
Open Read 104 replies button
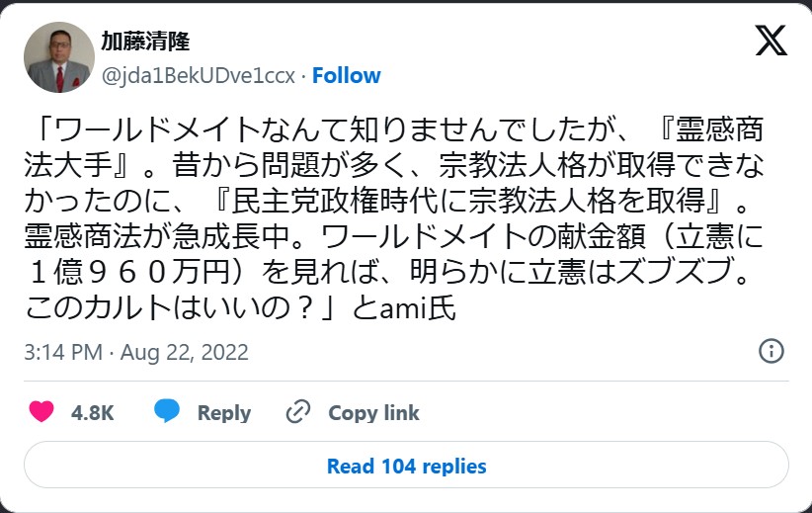click(406, 466)
